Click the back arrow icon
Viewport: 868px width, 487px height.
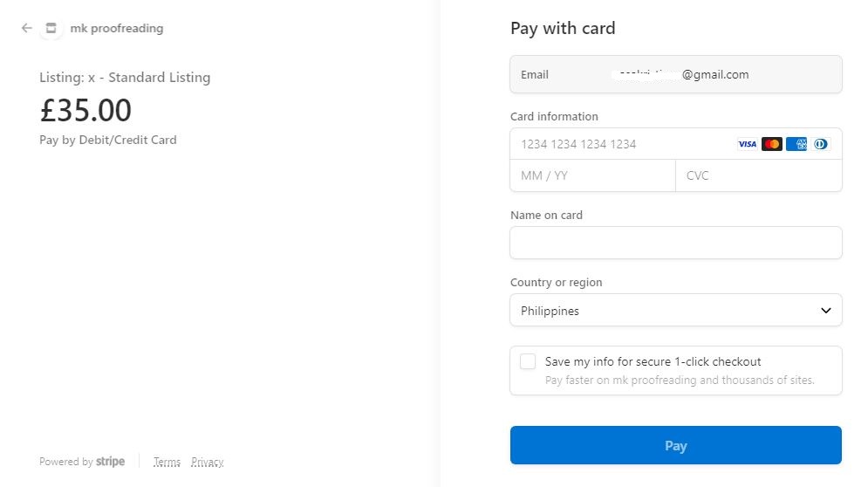point(26,28)
